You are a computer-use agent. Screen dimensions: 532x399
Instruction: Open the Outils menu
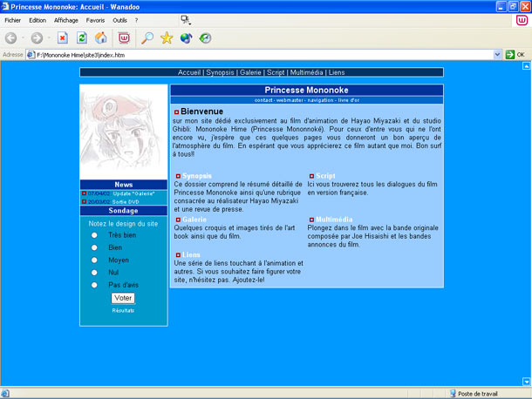tap(119, 20)
